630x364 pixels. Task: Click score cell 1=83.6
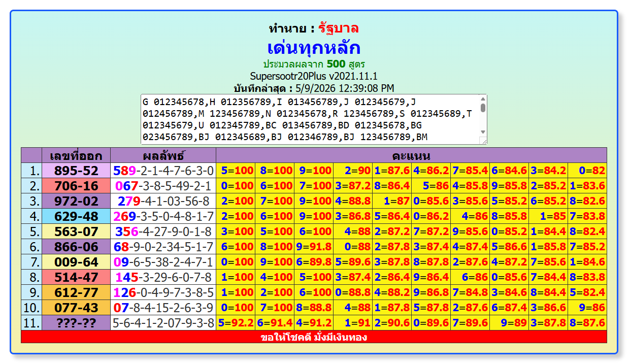click(x=587, y=186)
